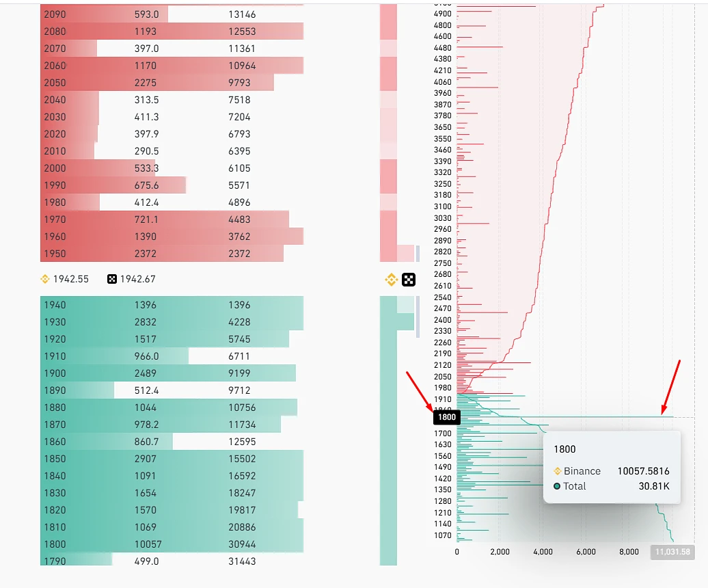Click the green Total dot in the tooltip
Image resolution: width=708 pixels, height=588 pixels.
point(557,486)
